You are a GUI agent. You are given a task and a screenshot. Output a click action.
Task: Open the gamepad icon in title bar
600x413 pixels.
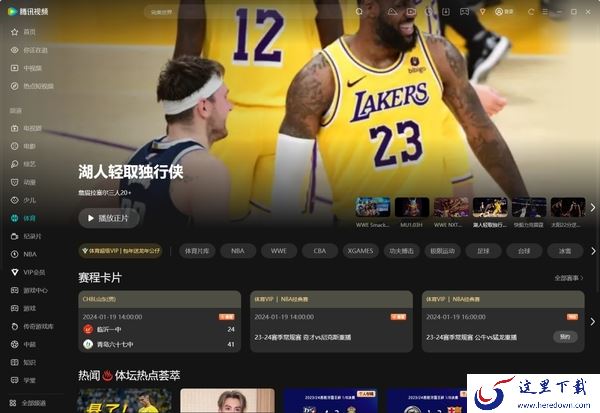coord(465,12)
